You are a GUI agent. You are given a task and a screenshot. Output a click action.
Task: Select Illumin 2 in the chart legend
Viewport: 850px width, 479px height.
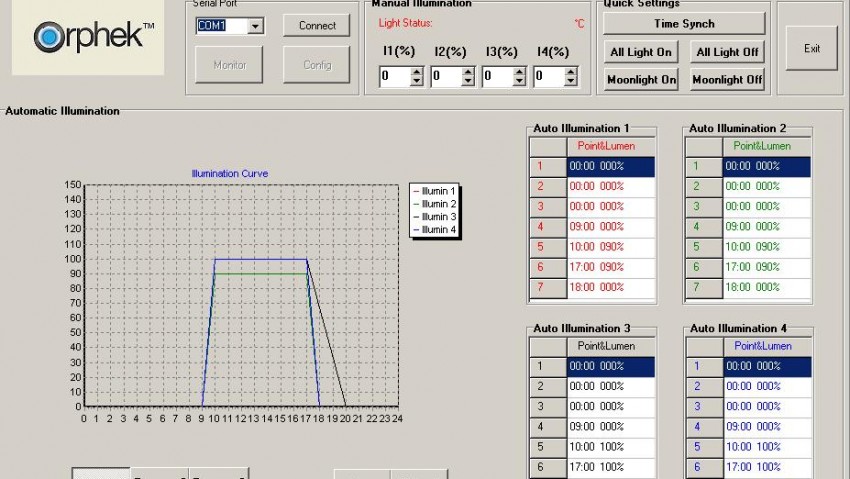[x=435, y=204]
